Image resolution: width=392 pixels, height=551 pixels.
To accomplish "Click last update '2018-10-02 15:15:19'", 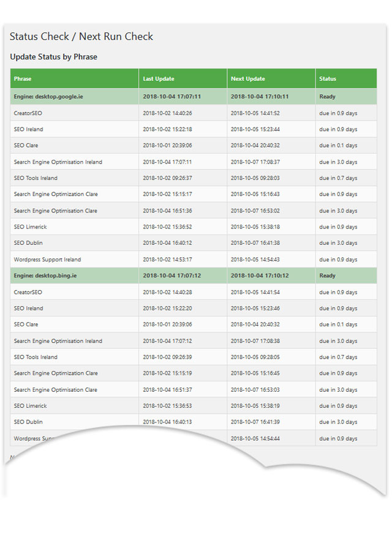I will [167, 373].
